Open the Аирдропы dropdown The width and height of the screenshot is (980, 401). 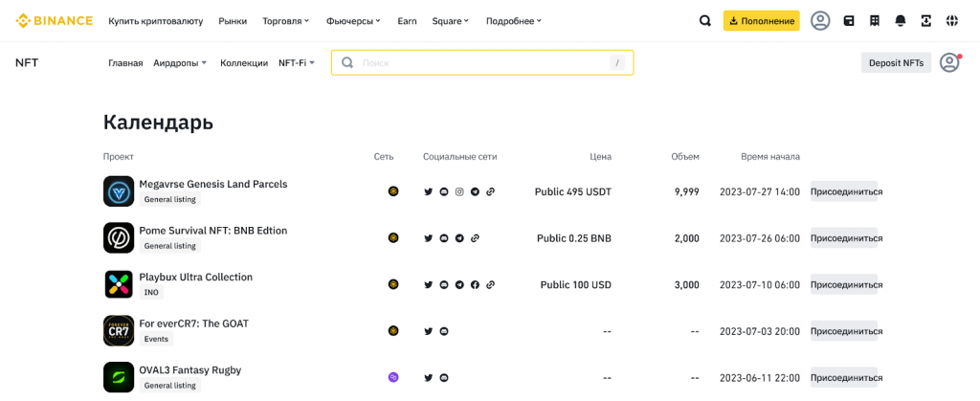click(180, 63)
